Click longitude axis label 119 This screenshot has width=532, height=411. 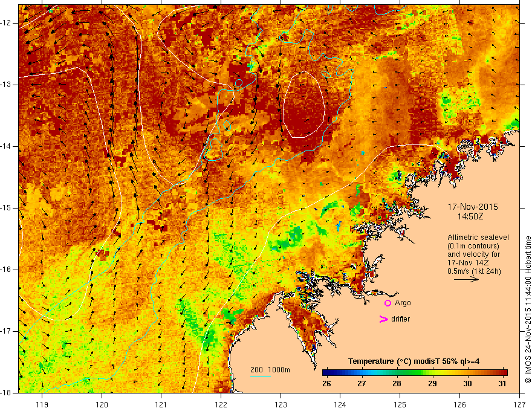coord(42,404)
